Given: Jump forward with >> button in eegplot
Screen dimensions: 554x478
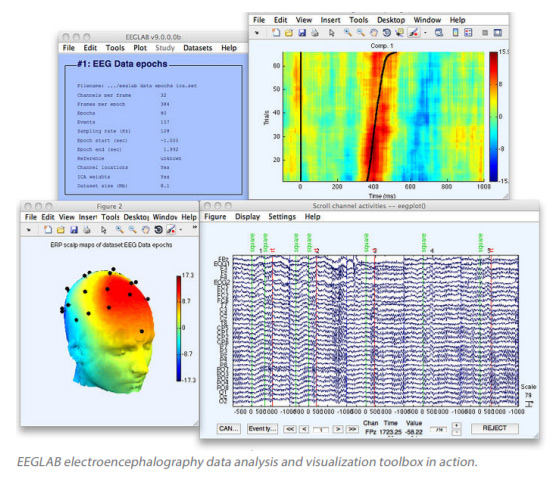Looking at the screenshot, I should click(352, 429).
